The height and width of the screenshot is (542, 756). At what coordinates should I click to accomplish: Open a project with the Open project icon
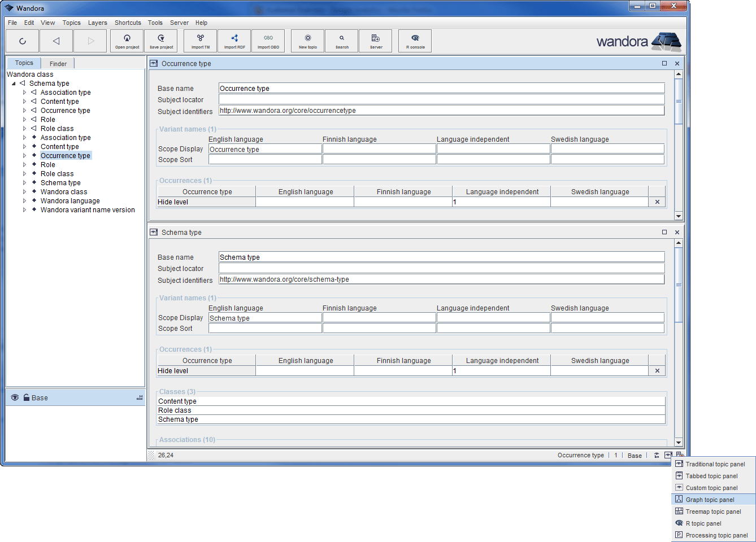[127, 41]
